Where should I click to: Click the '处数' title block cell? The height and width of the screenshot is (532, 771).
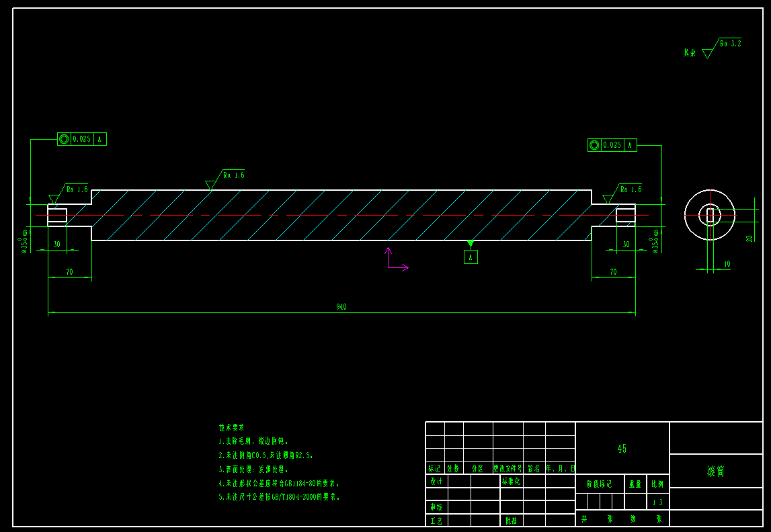click(453, 468)
